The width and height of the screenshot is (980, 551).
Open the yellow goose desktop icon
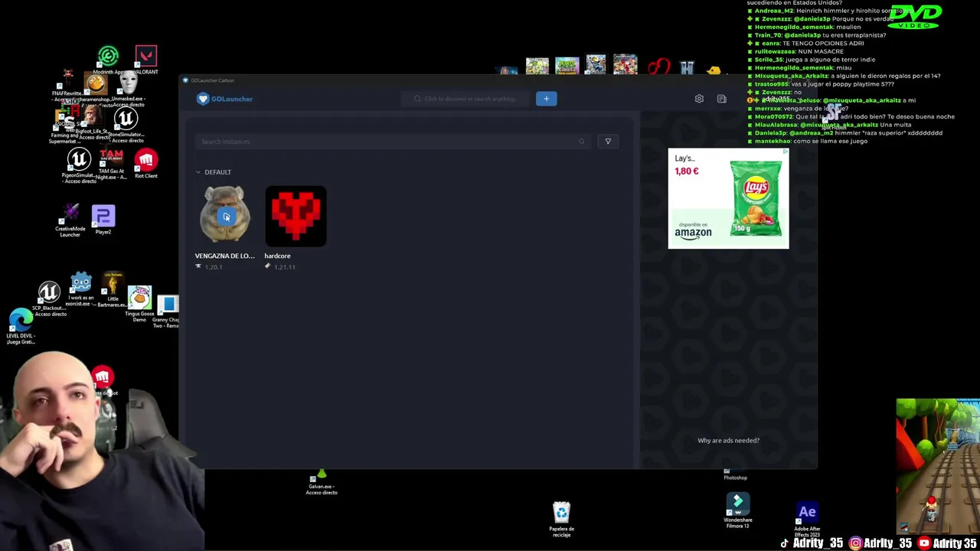click(714, 70)
